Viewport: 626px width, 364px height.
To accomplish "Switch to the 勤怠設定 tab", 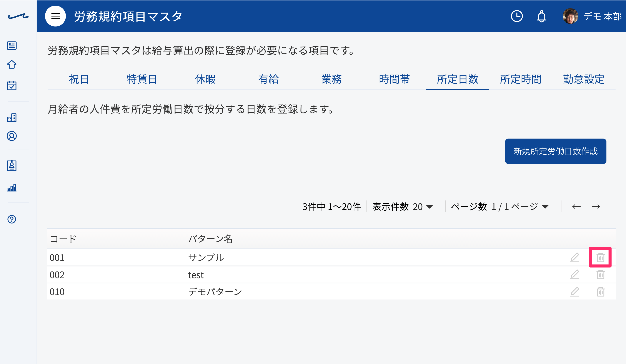I will [584, 79].
